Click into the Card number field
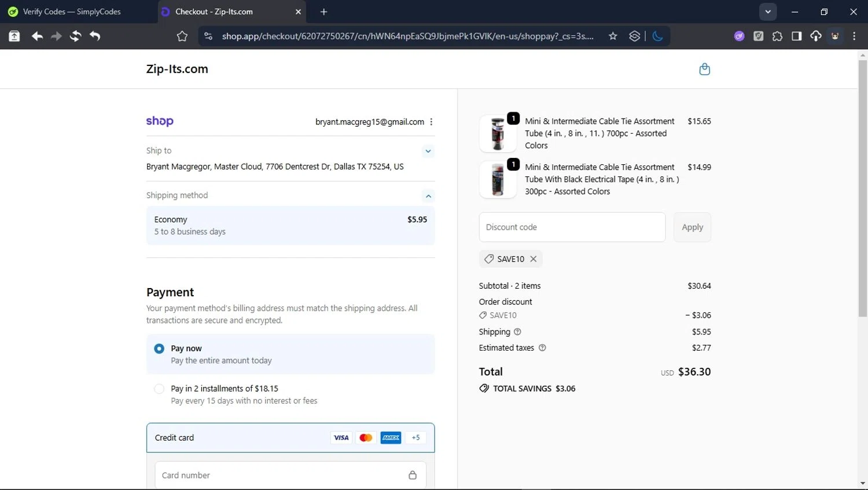 point(290,475)
